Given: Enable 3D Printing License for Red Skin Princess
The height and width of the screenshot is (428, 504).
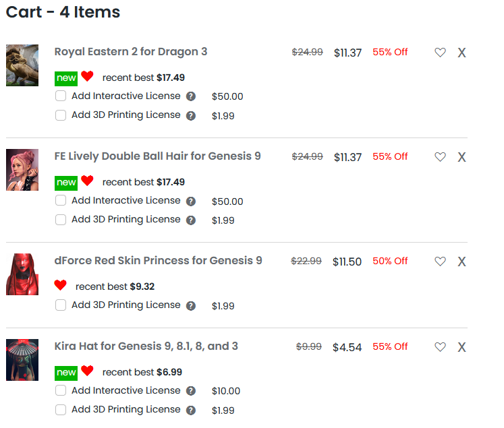Looking at the screenshot, I should pyautogui.click(x=61, y=305).
